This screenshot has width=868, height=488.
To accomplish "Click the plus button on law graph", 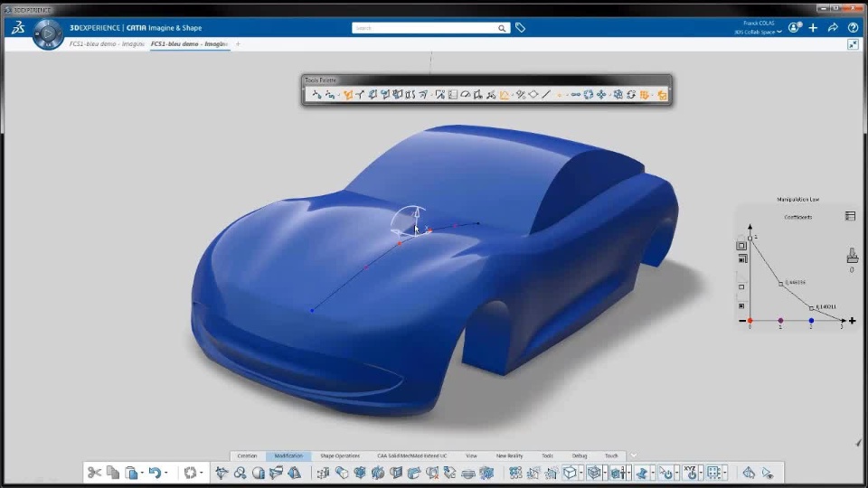I will (852, 320).
